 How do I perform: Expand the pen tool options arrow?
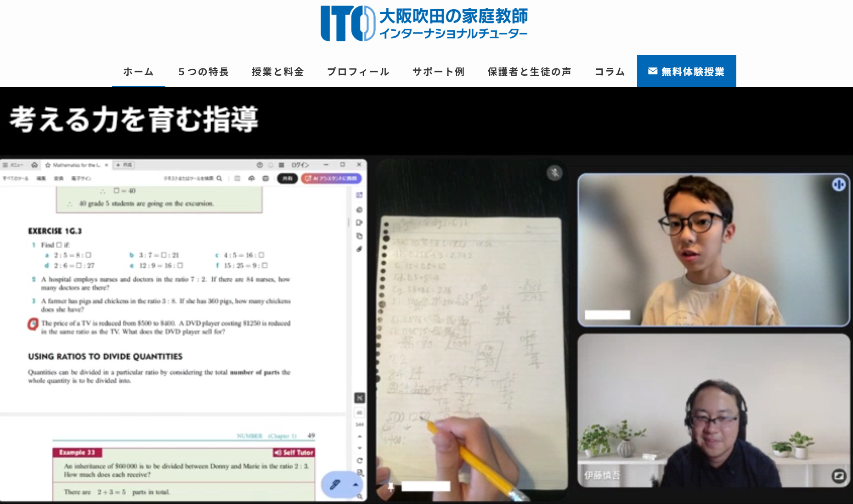click(x=355, y=484)
